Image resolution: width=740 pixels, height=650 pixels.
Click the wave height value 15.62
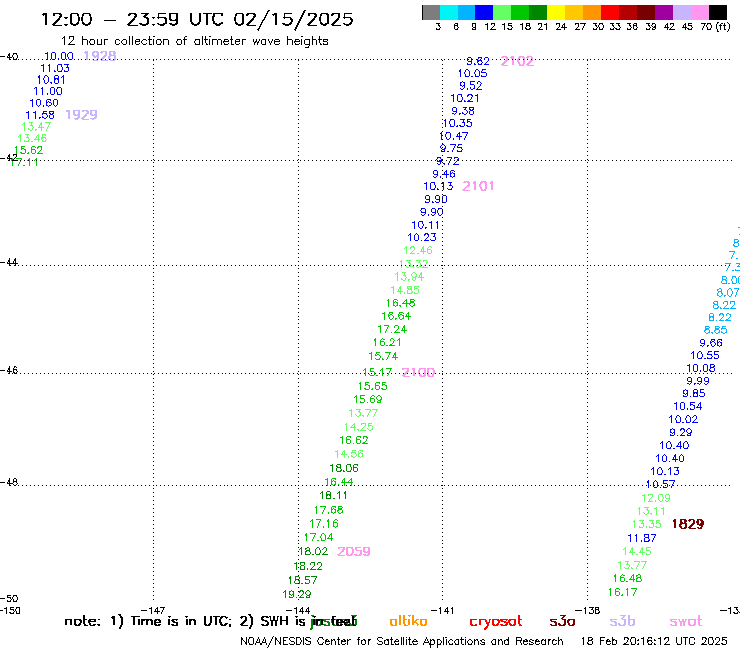click(x=28, y=150)
